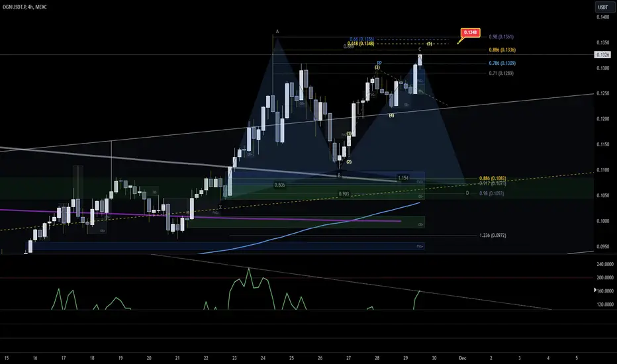Select the 0.66 (0.1356) blue level label
The height and width of the screenshot is (364, 617).
pyautogui.click(x=361, y=39)
